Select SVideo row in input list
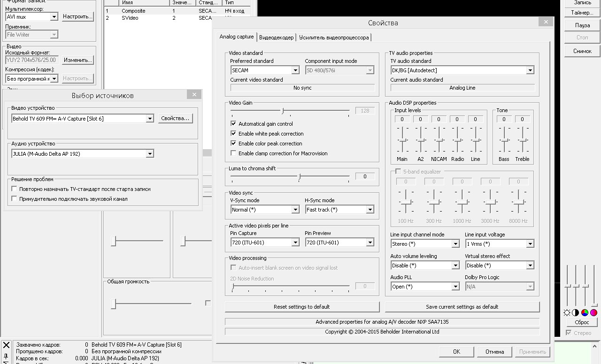The image size is (601, 364). (x=158, y=18)
